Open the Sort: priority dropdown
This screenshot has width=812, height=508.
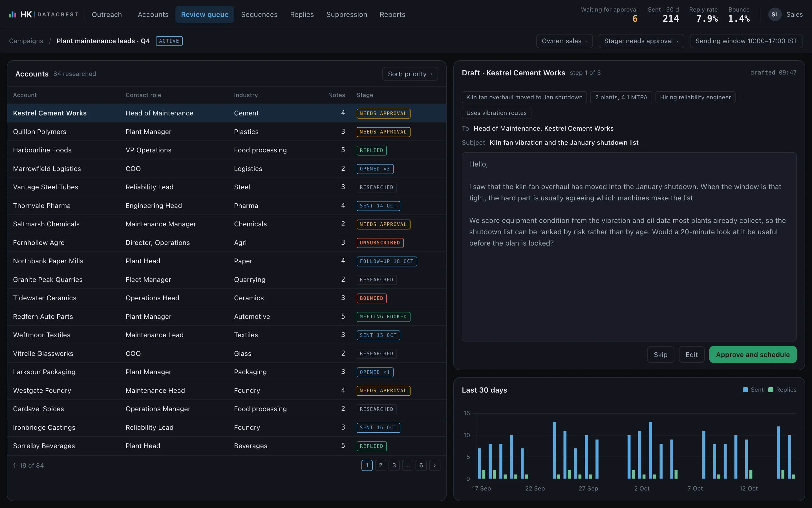[410, 74]
